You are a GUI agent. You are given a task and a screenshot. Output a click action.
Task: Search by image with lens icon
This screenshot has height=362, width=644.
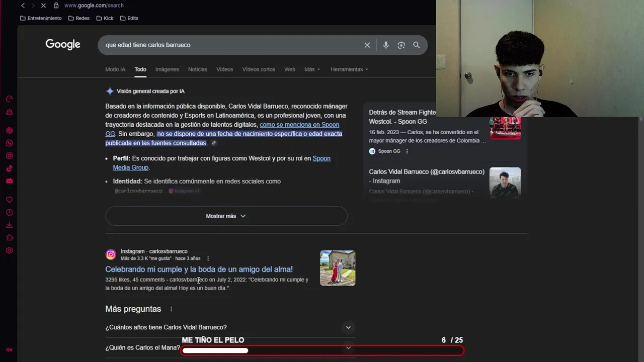[401, 45]
